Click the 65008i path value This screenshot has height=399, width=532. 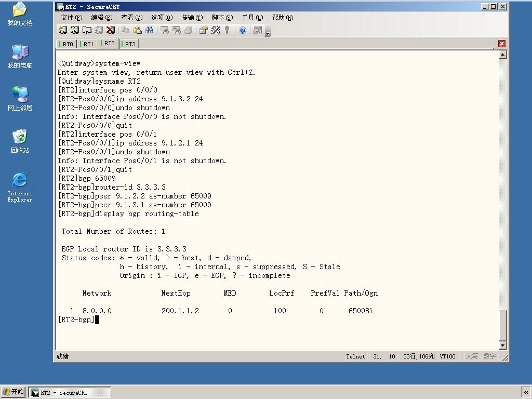pos(361,311)
